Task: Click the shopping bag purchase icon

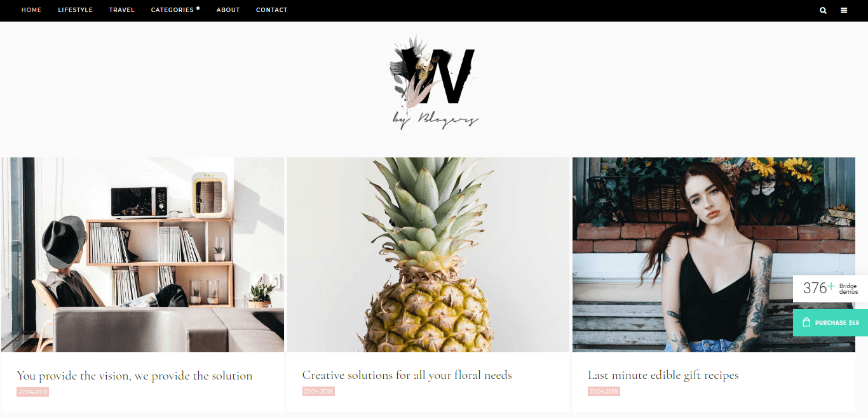Action: coord(806,322)
